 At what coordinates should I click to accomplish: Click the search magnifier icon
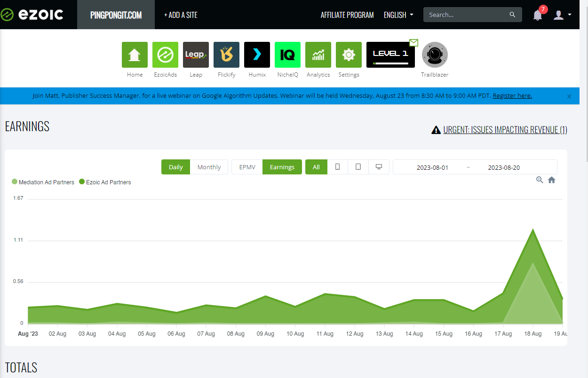click(512, 15)
